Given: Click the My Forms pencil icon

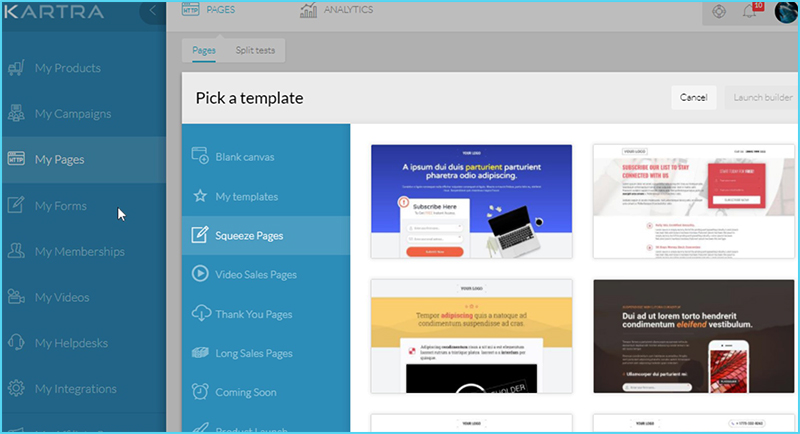Looking at the screenshot, I should 16,206.
